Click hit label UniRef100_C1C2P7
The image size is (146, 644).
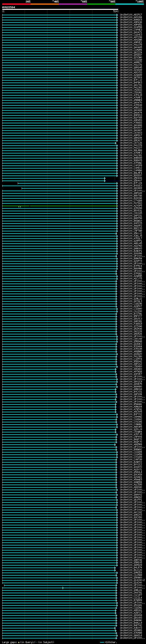click(x=131, y=595)
